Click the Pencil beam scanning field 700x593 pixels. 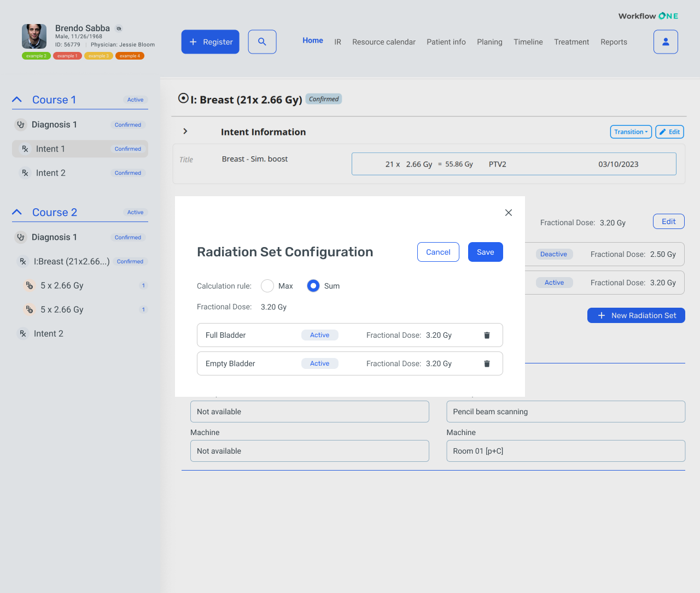click(x=566, y=412)
